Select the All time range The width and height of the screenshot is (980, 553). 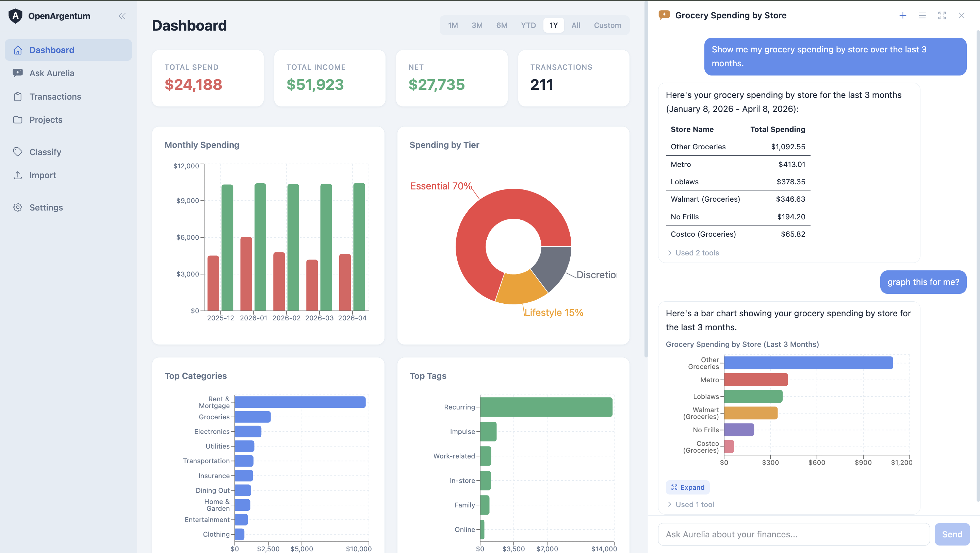click(576, 25)
